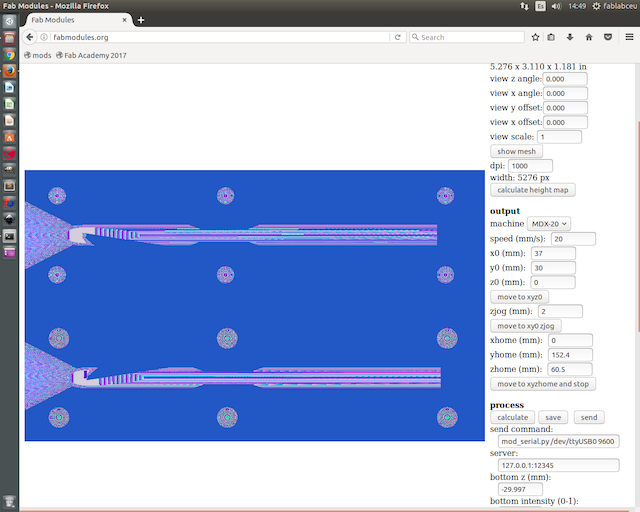Focus Firefox icon in the dock
This screenshot has height=512, width=640.
point(9,71)
